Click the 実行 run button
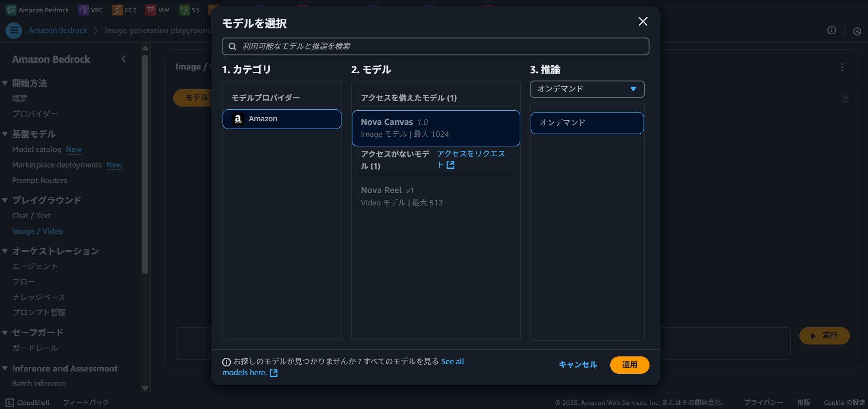868x409 pixels. (824, 336)
